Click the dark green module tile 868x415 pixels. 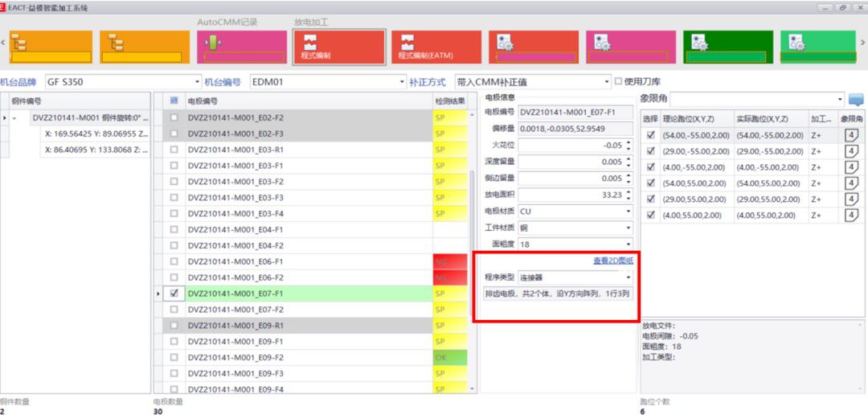coord(727,47)
